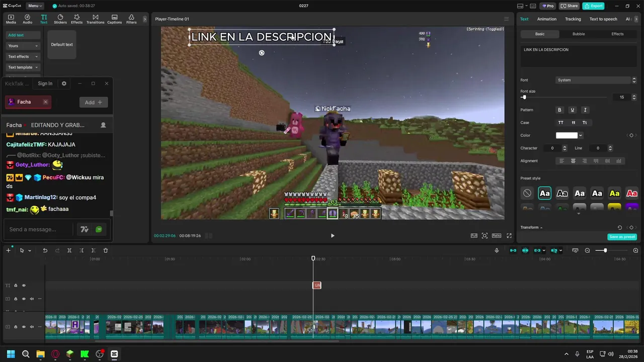Viewport: 644px width, 362px height.
Task: Click the green send button in KickTalk
Action: tap(99, 229)
